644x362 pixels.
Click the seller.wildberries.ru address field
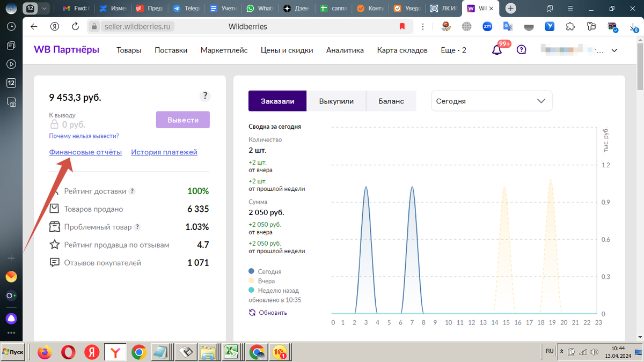[x=137, y=26]
